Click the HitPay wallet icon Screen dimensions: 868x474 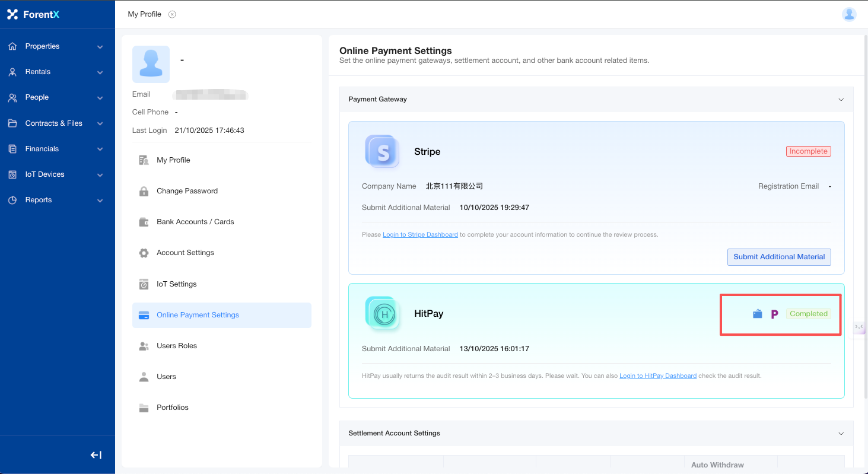757,314
